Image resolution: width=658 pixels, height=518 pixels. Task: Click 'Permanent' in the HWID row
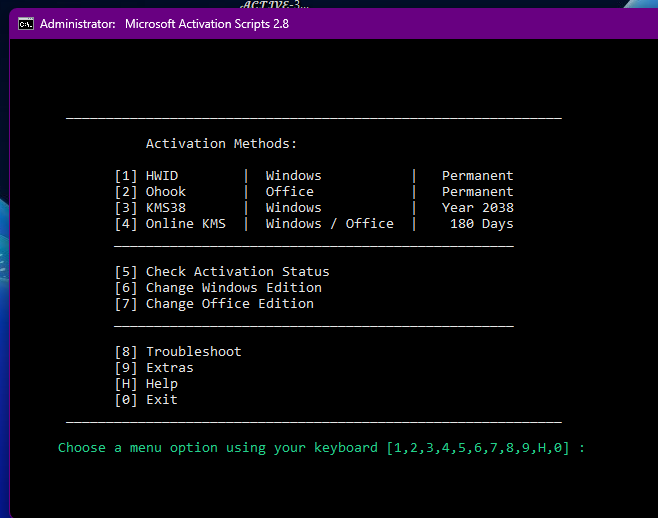[x=478, y=175]
